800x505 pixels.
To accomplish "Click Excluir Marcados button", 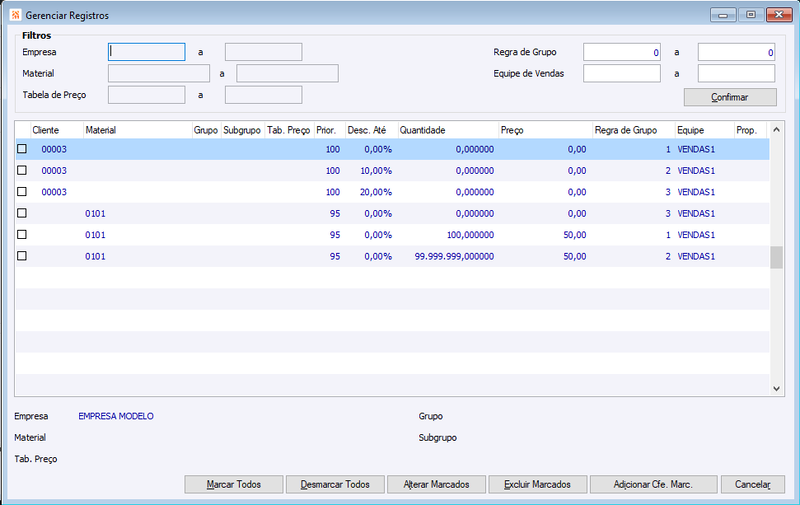I will pos(538,485).
